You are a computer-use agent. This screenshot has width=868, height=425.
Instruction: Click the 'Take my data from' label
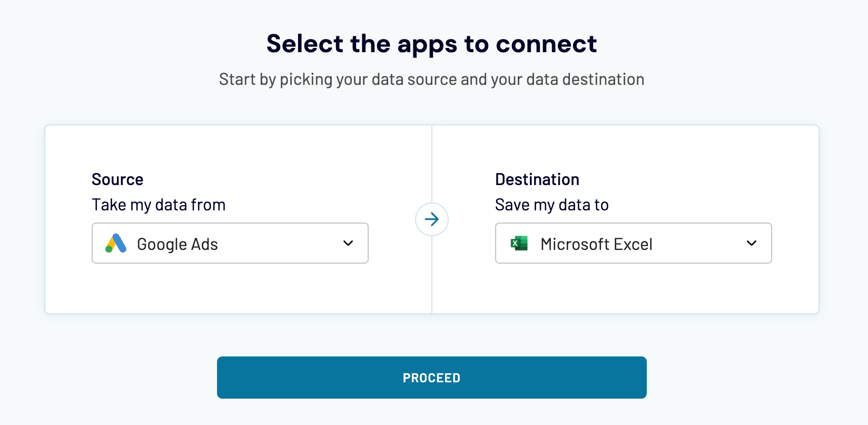159,205
